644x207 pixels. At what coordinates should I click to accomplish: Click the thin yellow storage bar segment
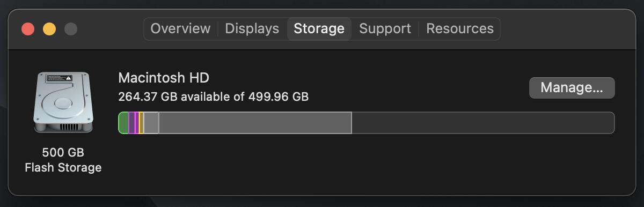click(x=141, y=123)
